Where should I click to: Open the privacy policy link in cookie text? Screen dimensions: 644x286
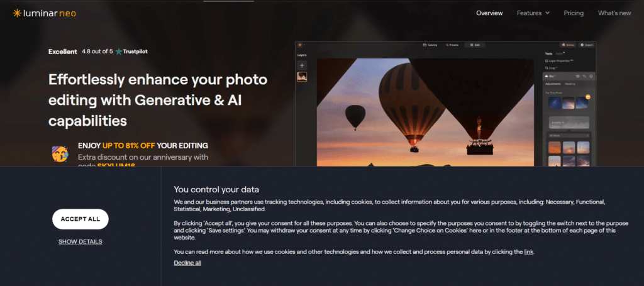coord(528,252)
